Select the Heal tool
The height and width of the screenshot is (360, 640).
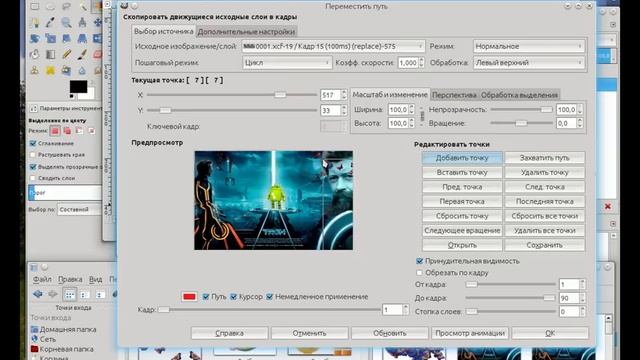click(50, 70)
